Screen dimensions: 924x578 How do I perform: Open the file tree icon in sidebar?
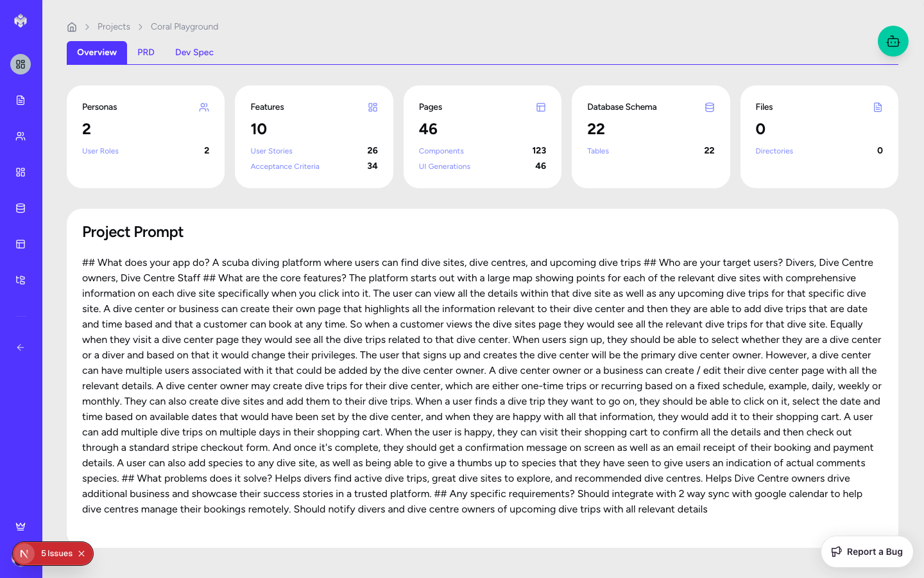point(21,280)
